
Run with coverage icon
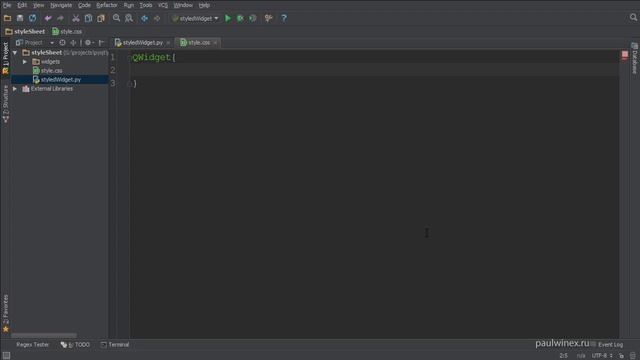(x=253, y=18)
